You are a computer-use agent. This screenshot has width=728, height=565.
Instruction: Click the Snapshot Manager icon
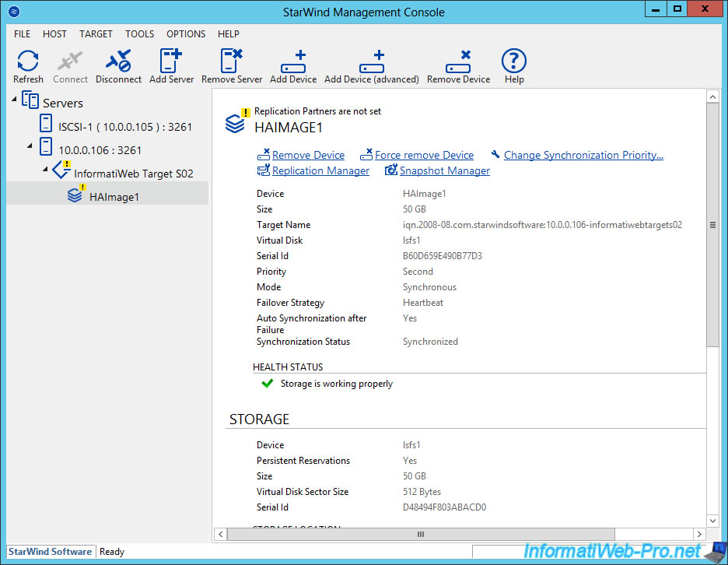[x=391, y=170]
